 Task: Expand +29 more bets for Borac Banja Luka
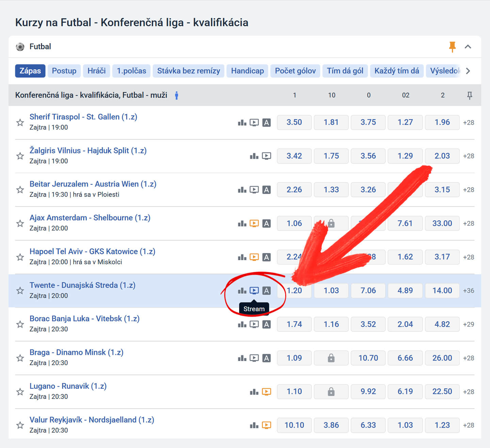click(469, 324)
